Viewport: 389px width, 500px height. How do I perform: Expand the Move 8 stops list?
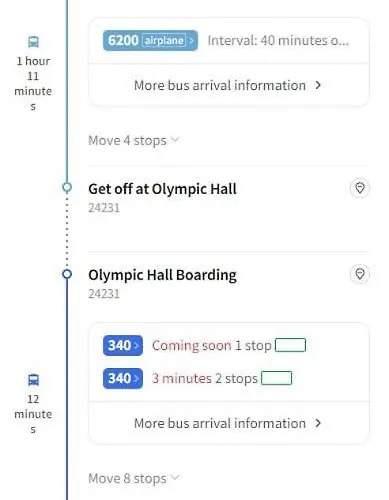click(x=134, y=478)
